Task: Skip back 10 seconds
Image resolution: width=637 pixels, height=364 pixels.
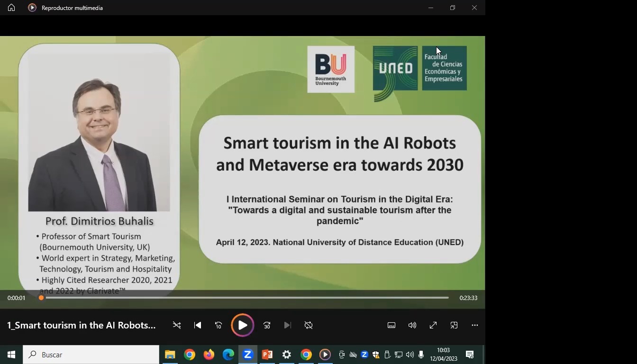Action: [218, 325]
